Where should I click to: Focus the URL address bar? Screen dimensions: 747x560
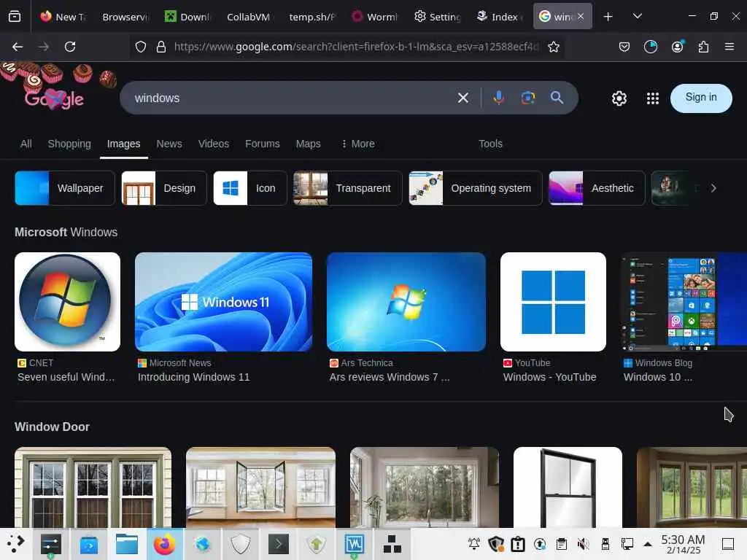356,47
